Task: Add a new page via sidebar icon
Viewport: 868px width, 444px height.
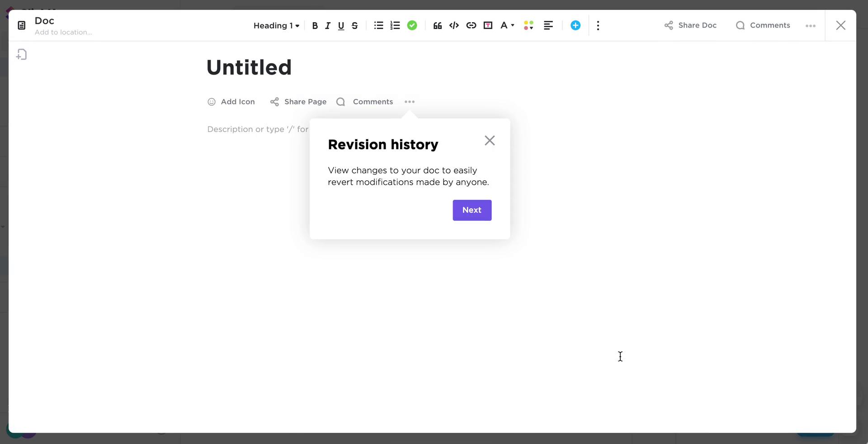Action: (x=22, y=55)
